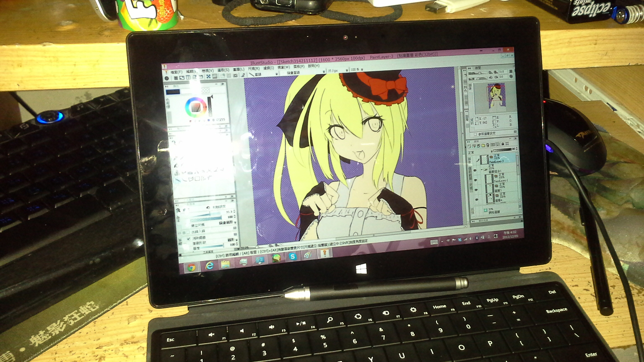The height and width of the screenshot is (362, 644).
Task: Open File Explorer on the taskbar
Action: click(226, 264)
